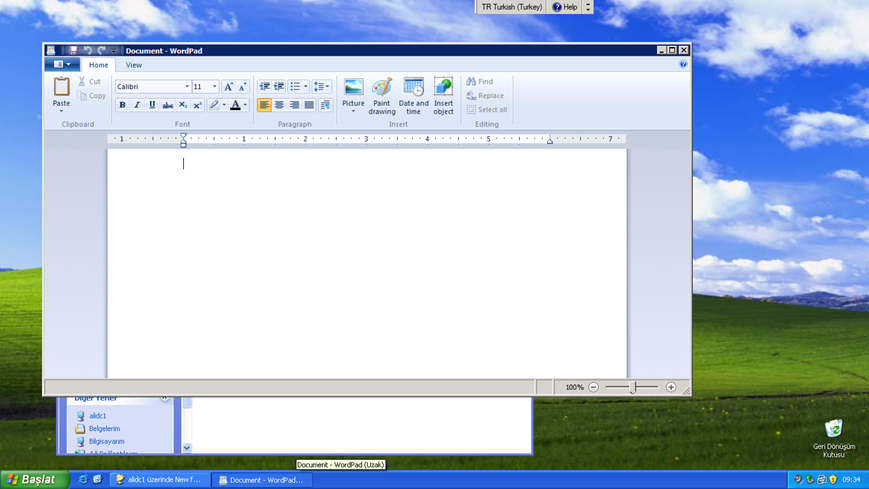Viewport: 869px width, 489px height.
Task: Open the highlight color dropdown arrow
Action: pos(224,105)
